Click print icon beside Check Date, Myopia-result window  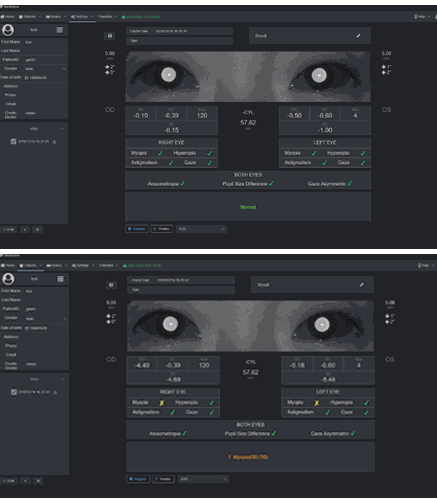pos(111,285)
